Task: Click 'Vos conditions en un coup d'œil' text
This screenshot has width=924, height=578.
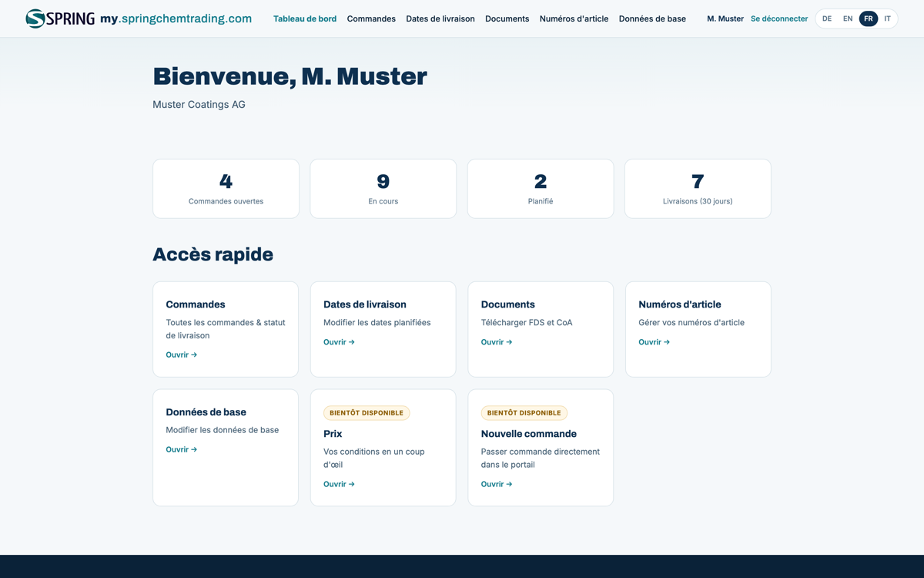Action: point(374,458)
